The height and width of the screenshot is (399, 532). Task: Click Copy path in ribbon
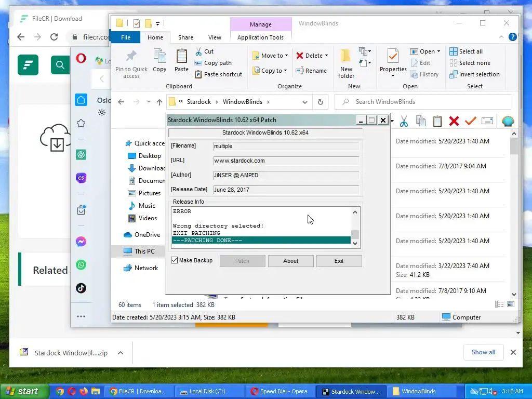(213, 63)
